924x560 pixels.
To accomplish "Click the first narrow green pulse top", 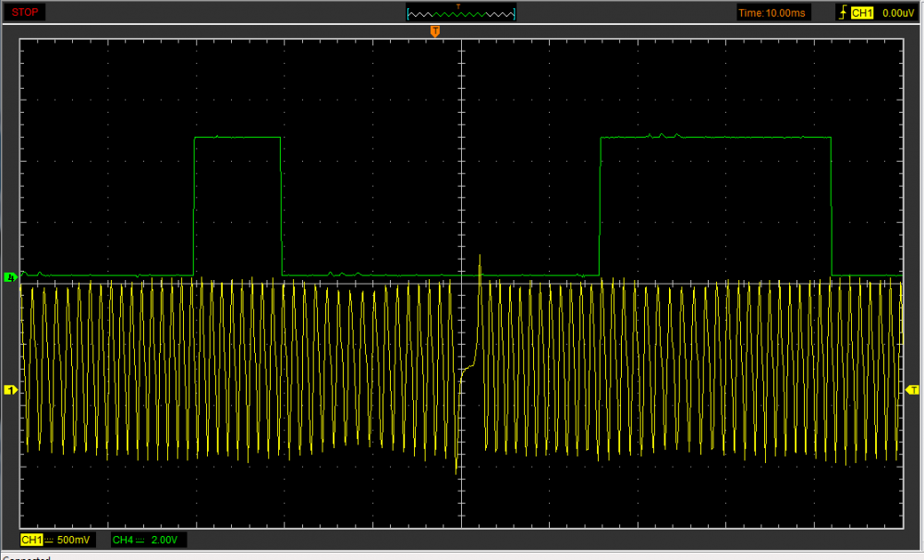I will click(x=237, y=137).
